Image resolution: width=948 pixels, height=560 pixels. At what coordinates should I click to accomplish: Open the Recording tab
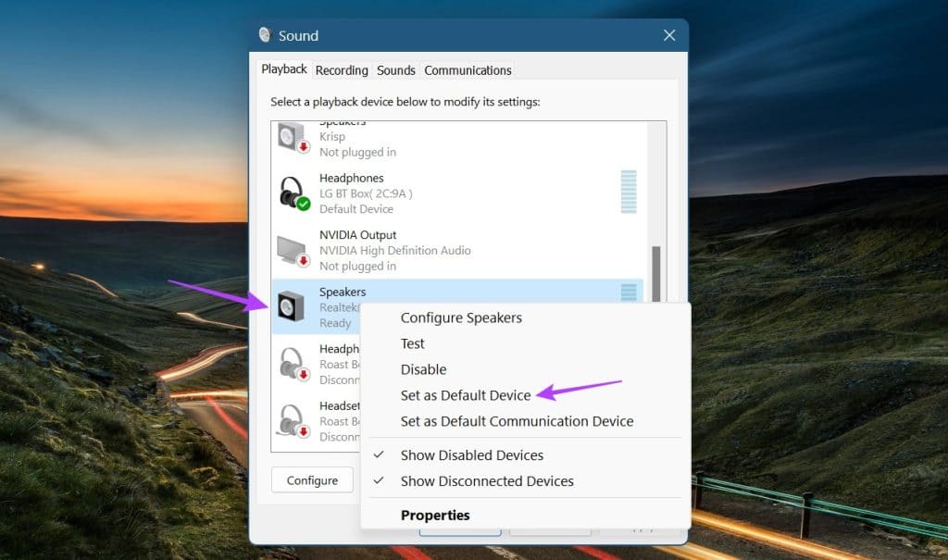tap(342, 70)
